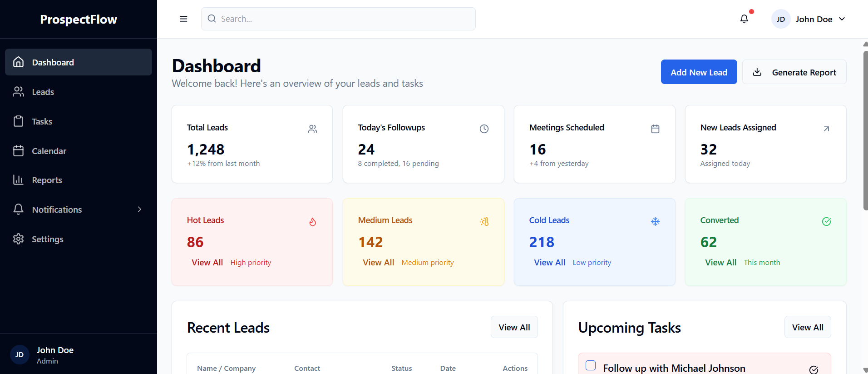The height and width of the screenshot is (374, 868).
Task: Navigate to Calendar menu item
Action: coord(79,151)
